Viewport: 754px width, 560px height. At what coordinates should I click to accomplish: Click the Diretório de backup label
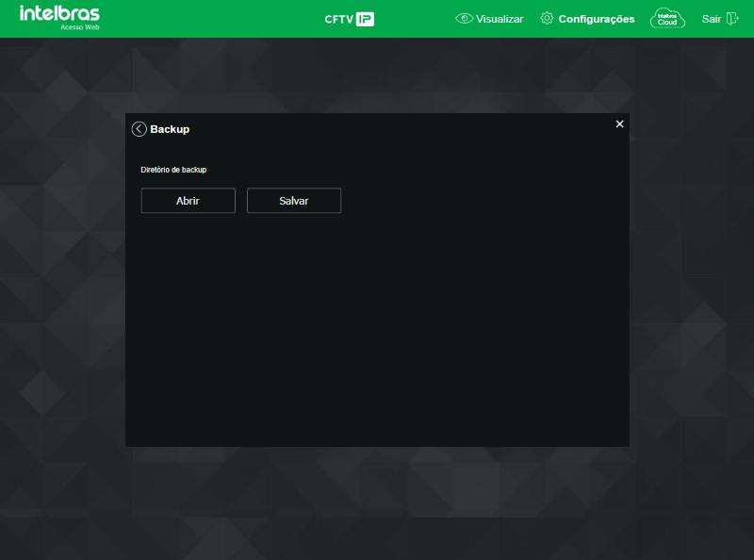pyautogui.click(x=173, y=170)
